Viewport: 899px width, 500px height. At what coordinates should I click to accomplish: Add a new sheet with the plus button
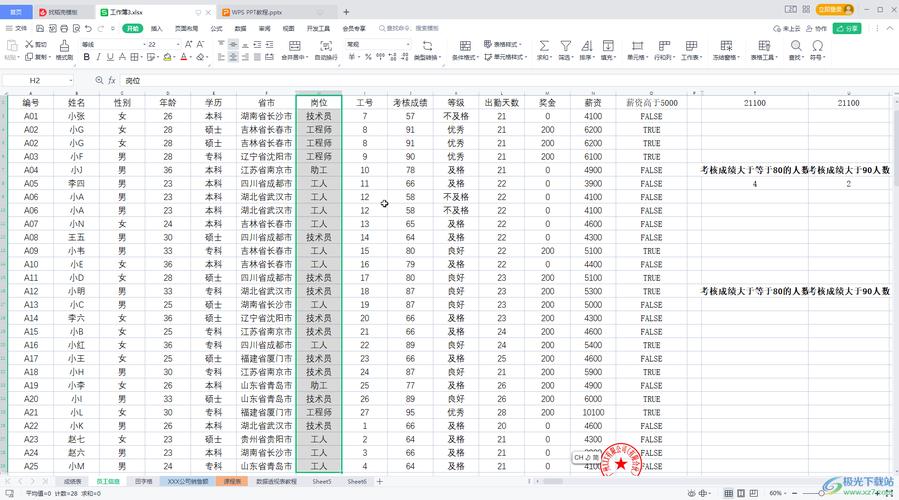click(380, 482)
